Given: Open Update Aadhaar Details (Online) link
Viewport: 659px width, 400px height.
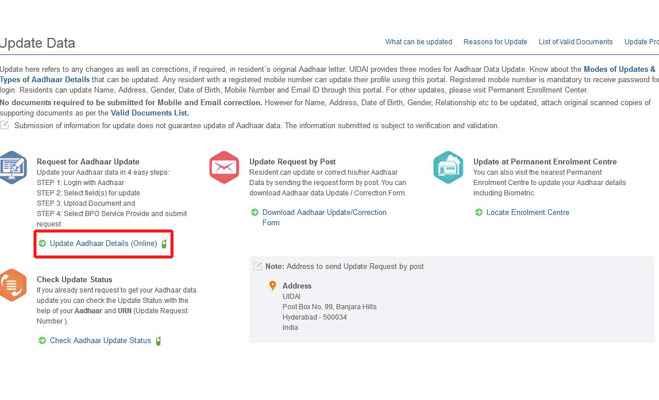Looking at the screenshot, I should pos(103,243).
